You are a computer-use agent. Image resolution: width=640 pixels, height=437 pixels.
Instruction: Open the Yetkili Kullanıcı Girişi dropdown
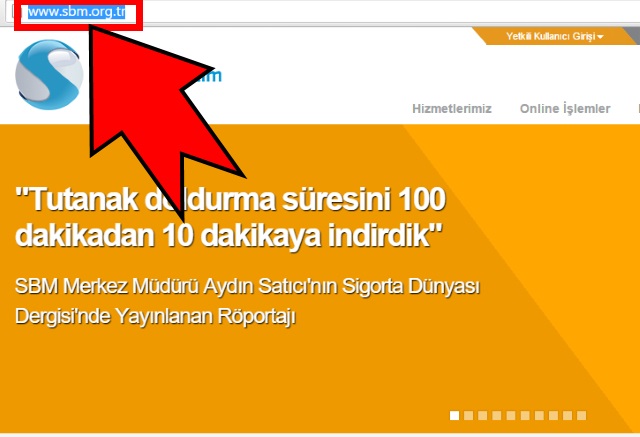pos(555,36)
